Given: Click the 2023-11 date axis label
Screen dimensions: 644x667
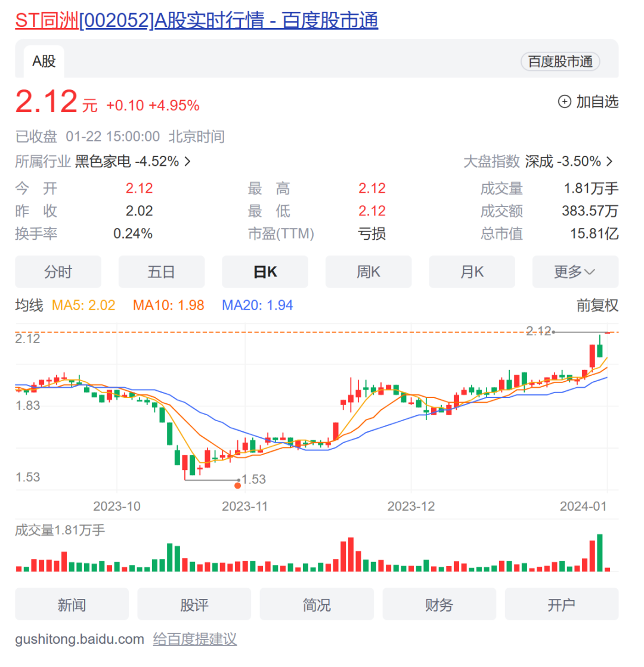Looking at the screenshot, I should [245, 506].
